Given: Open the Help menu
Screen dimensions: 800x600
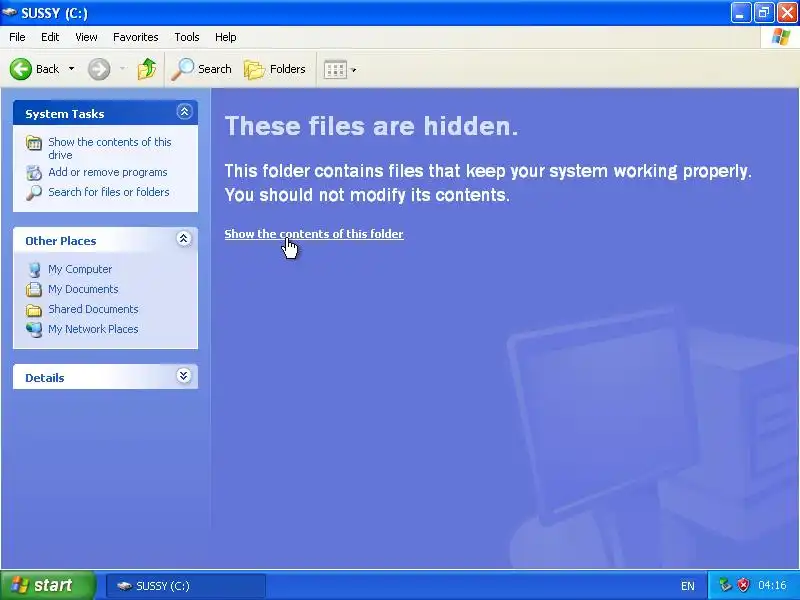Looking at the screenshot, I should pos(226,37).
